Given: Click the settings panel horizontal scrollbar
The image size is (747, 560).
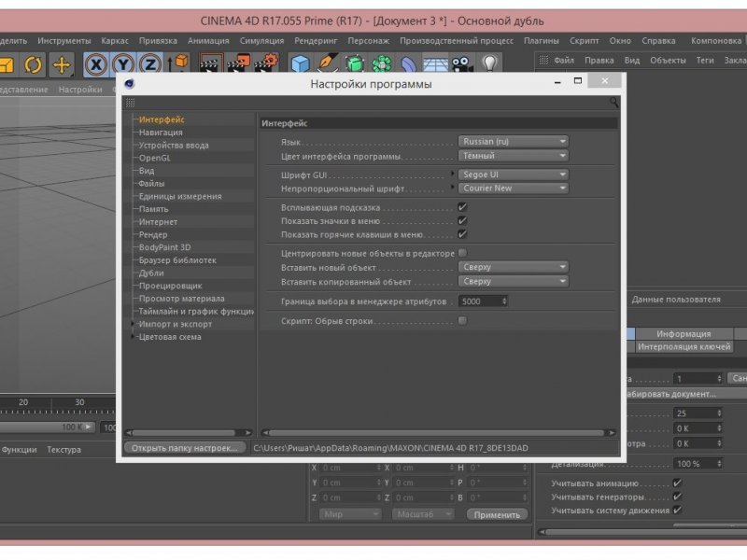Looking at the screenshot, I should click(439, 433).
